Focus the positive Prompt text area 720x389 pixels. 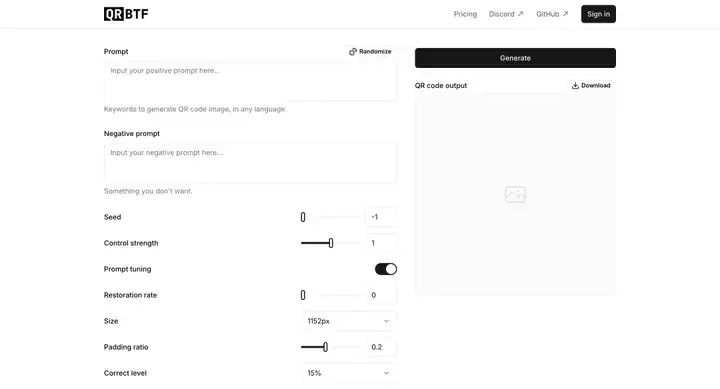(x=250, y=81)
